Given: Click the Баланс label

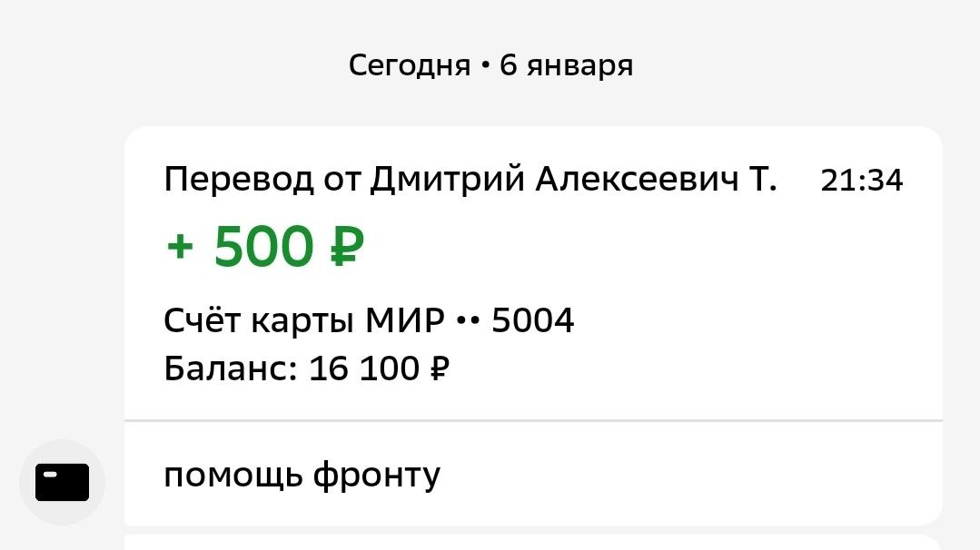Looking at the screenshot, I should pyautogui.click(x=231, y=368).
